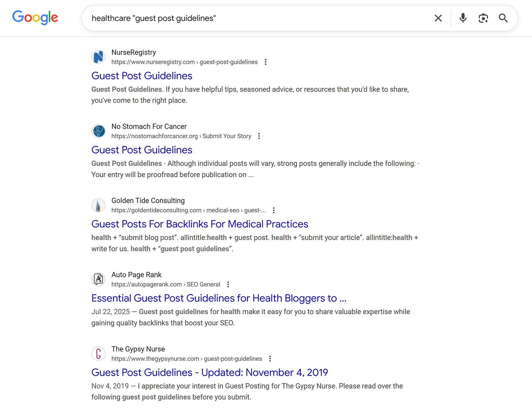Viewport: 532px width, 414px height.
Task: Click the Golden Tide Consulting favicon
Action: click(x=98, y=205)
